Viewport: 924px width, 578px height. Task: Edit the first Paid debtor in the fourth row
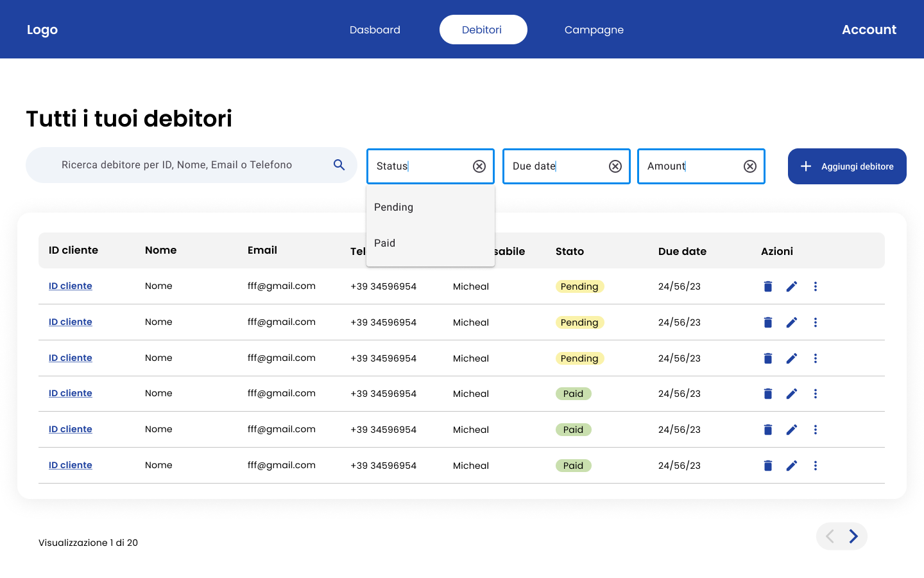[792, 394]
